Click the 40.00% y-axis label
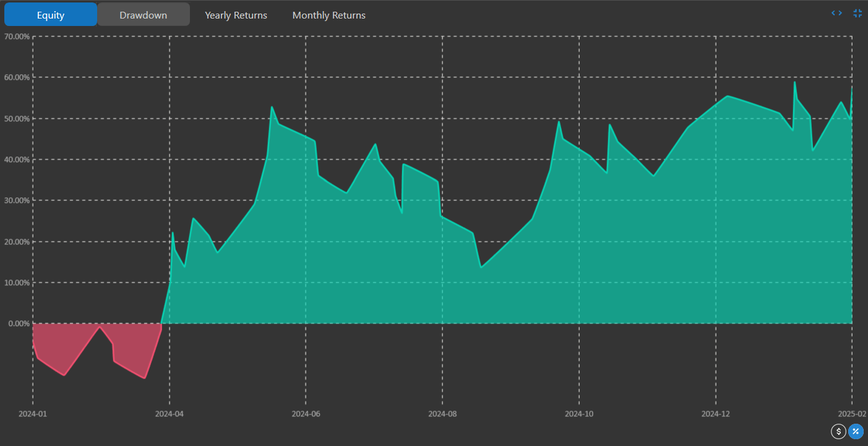 pyautogui.click(x=17, y=160)
